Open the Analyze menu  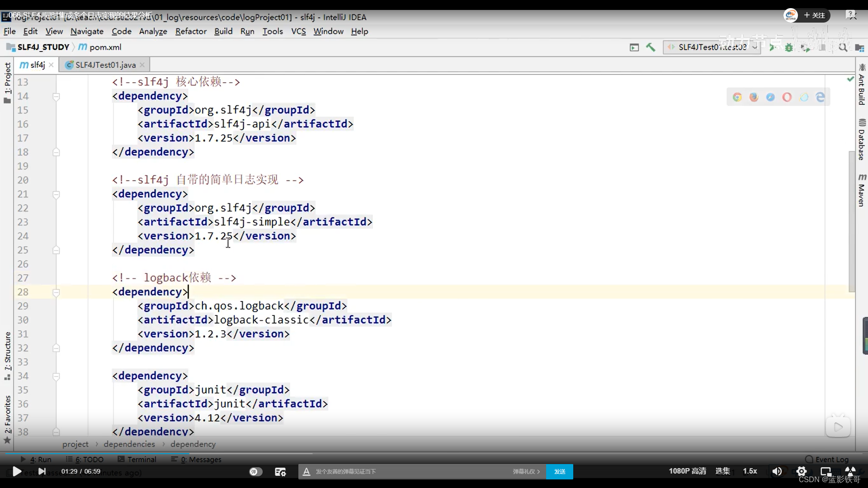153,31
